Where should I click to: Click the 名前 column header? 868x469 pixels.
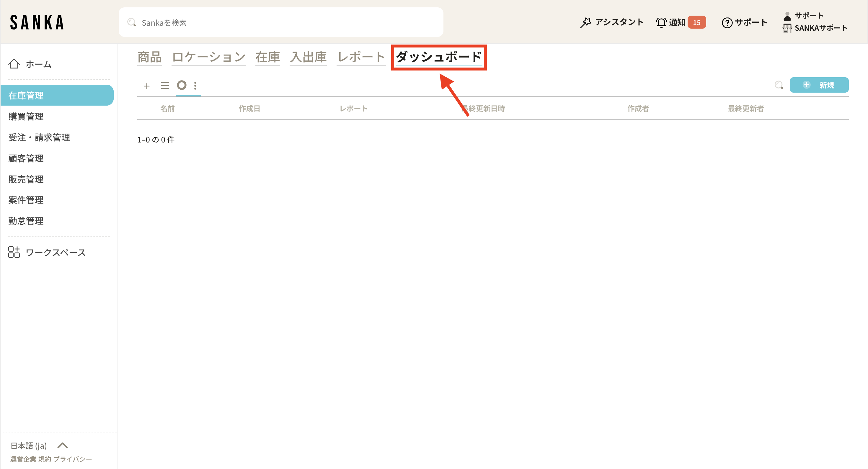click(x=167, y=109)
